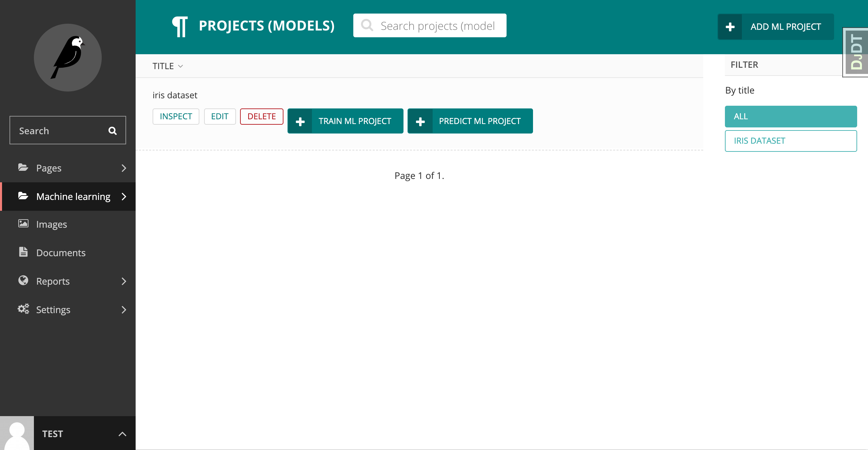
Task: Click the Train ML Project button
Action: [345, 121]
